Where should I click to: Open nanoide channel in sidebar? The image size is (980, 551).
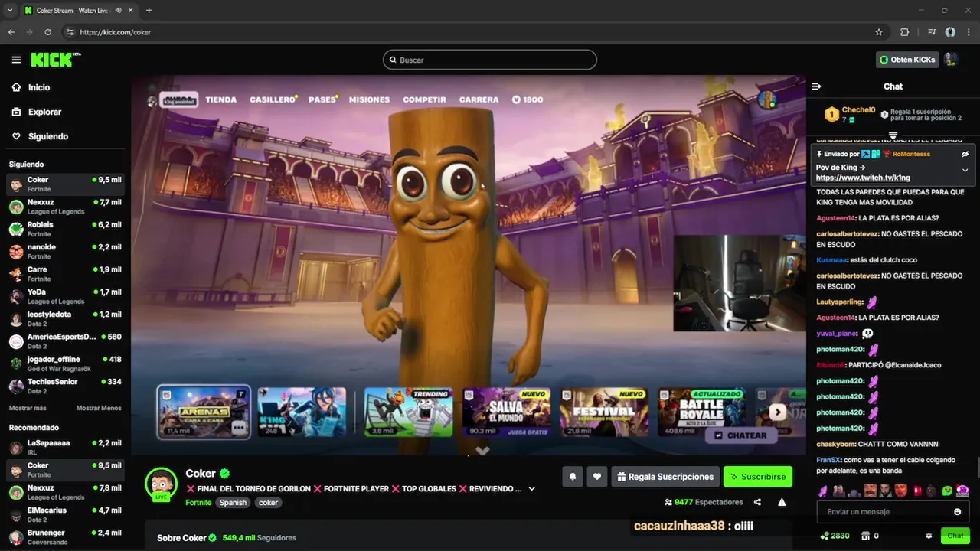(65, 251)
